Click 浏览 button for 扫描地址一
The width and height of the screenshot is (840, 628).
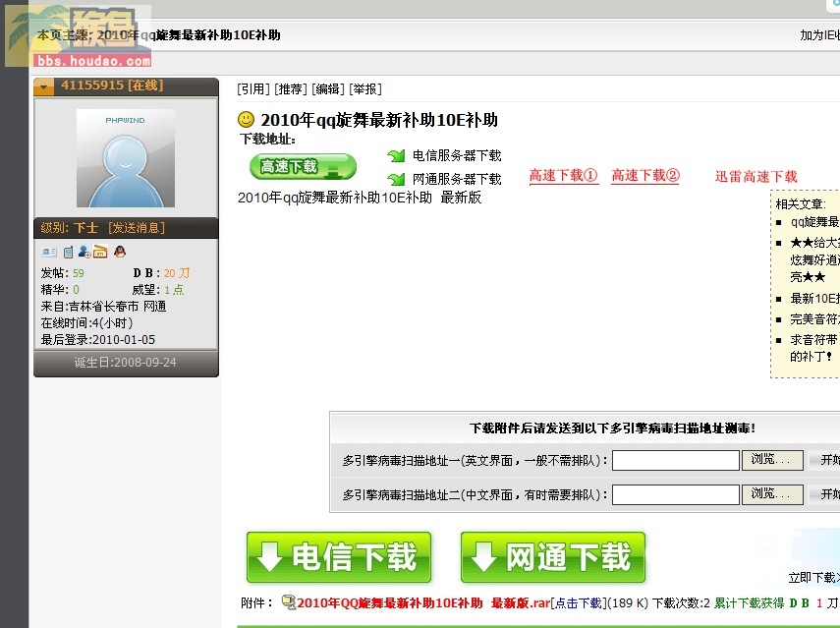point(772,460)
